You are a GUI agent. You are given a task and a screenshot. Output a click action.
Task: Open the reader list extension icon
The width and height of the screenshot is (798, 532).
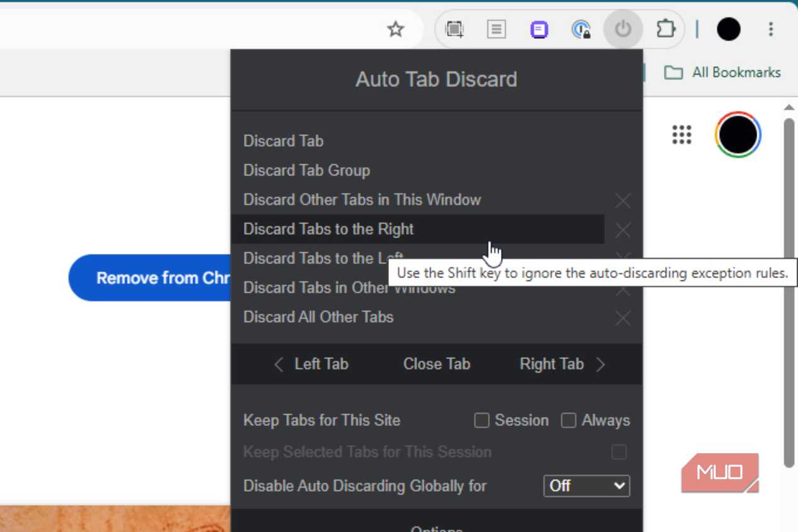[497, 29]
